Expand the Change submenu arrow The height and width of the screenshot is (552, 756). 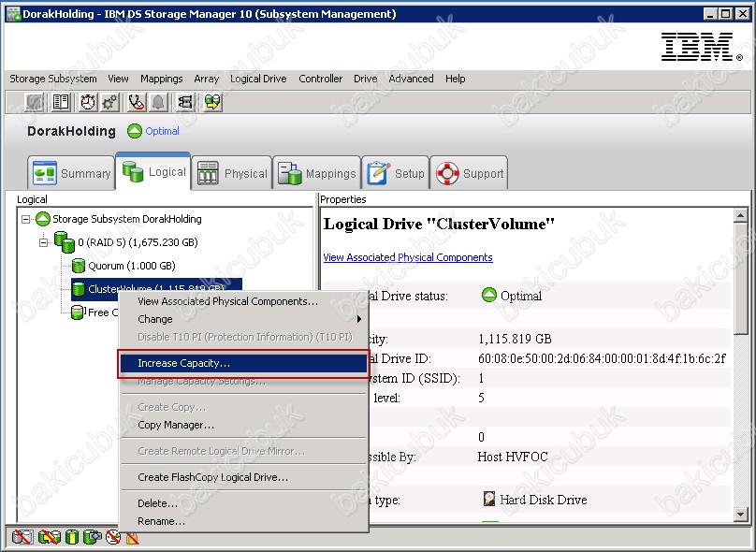pos(358,319)
